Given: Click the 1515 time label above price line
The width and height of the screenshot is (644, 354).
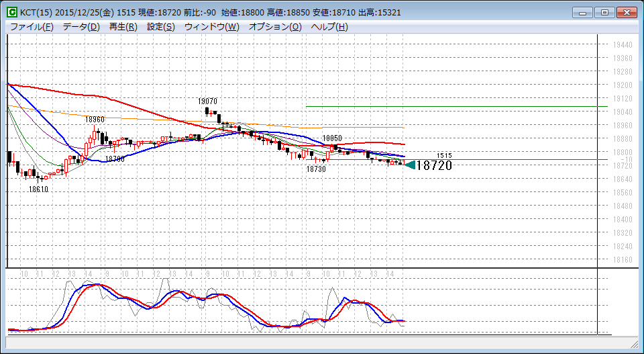Looking at the screenshot, I should [444, 155].
